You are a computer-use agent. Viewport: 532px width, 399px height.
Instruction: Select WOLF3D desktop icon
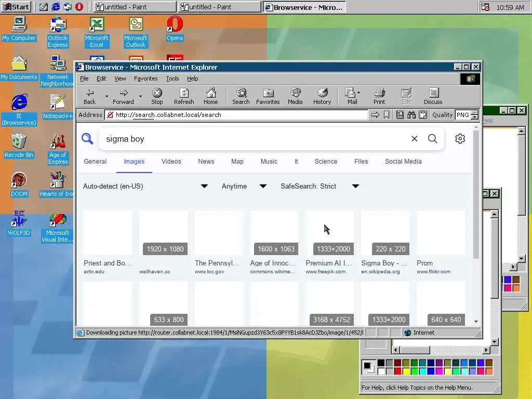pyautogui.click(x=19, y=223)
